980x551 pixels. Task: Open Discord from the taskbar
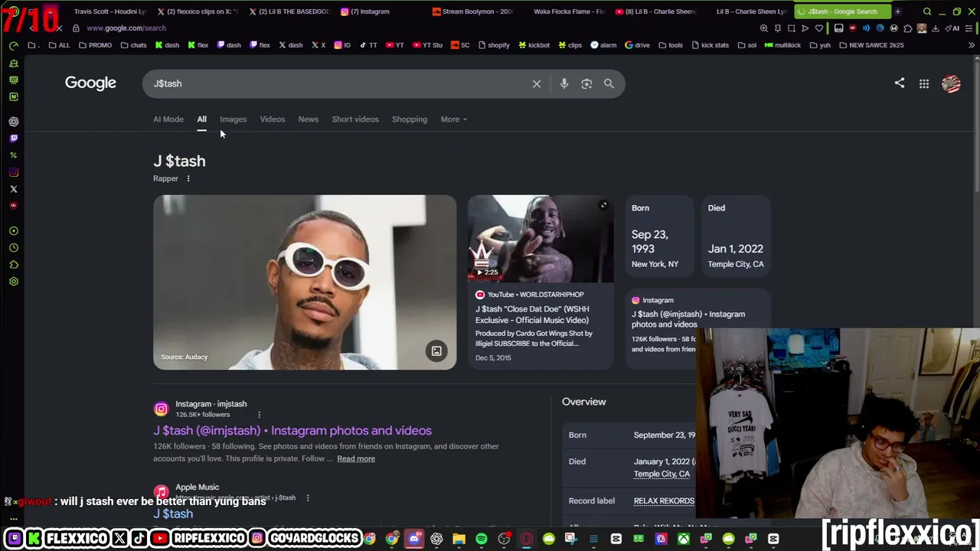tap(414, 539)
